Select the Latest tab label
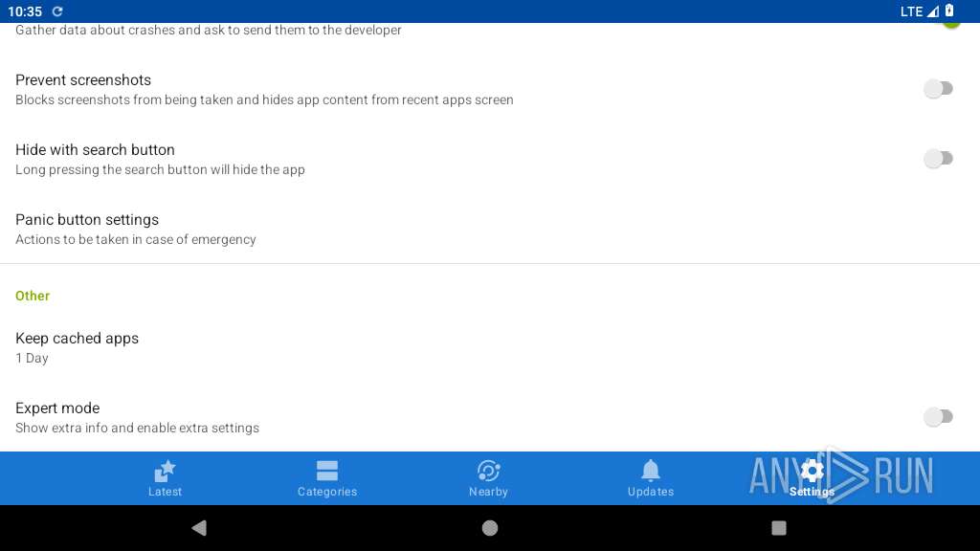This screenshot has width=980, height=551. pyautogui.click(x=165, y=492)
